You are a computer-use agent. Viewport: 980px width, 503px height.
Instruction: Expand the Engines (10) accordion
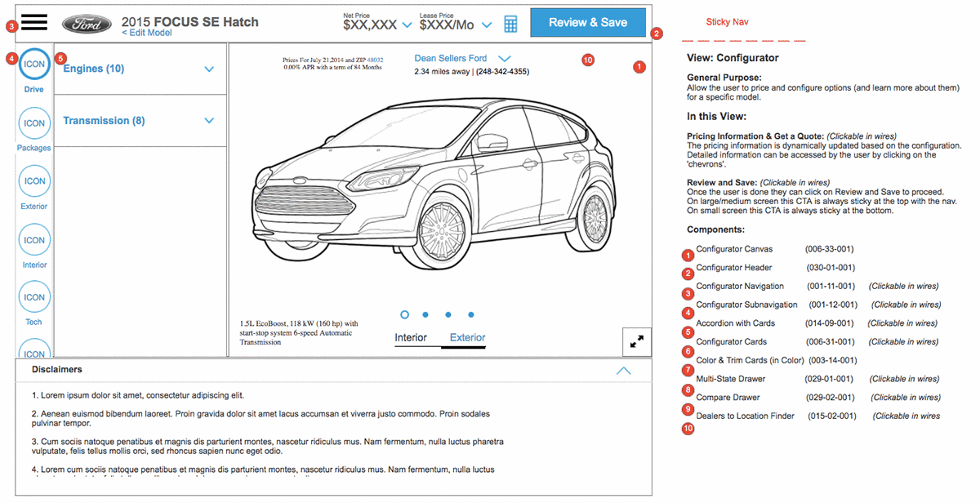[140, 69]
